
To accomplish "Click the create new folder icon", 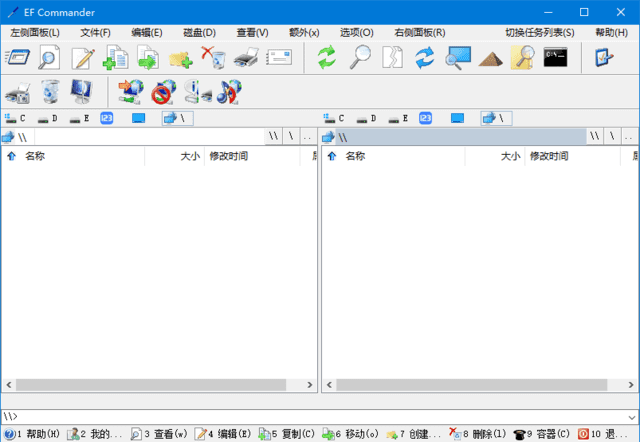I will [180, 60].
